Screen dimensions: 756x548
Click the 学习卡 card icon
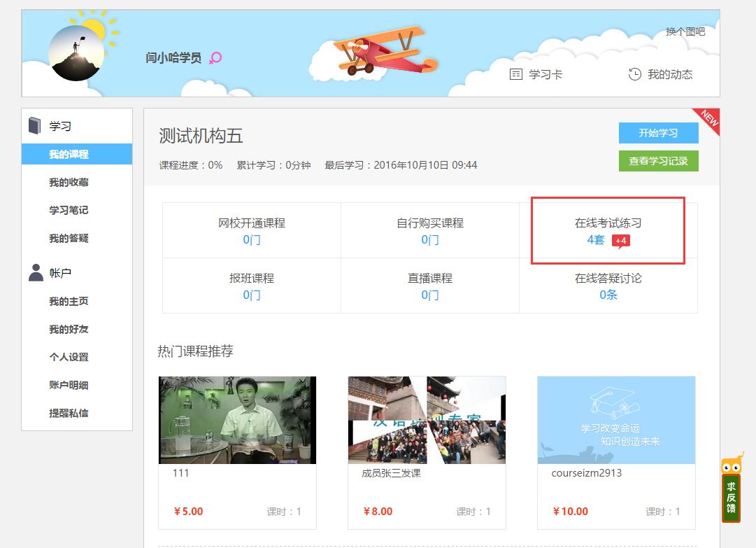tap(516, 74)
